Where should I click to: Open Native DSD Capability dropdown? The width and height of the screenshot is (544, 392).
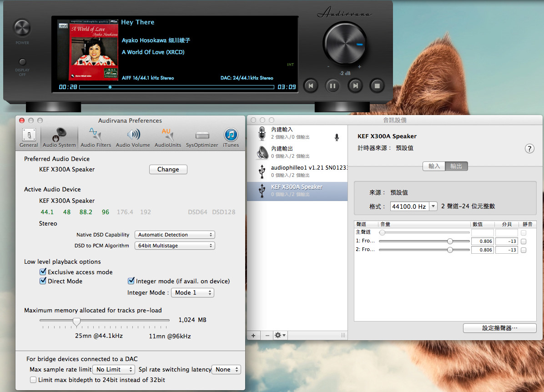click(175, 235)
